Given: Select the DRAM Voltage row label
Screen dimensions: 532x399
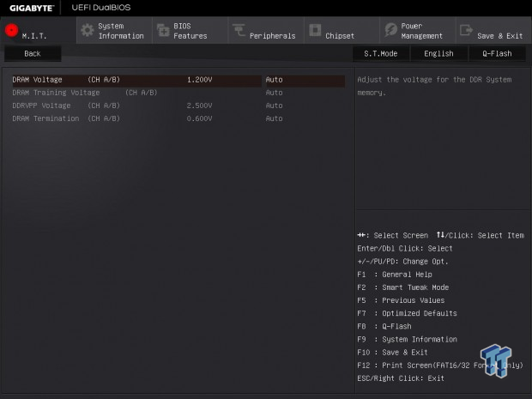Looking at the screenshot, I should pyautogui.click(x=66, y=80).
